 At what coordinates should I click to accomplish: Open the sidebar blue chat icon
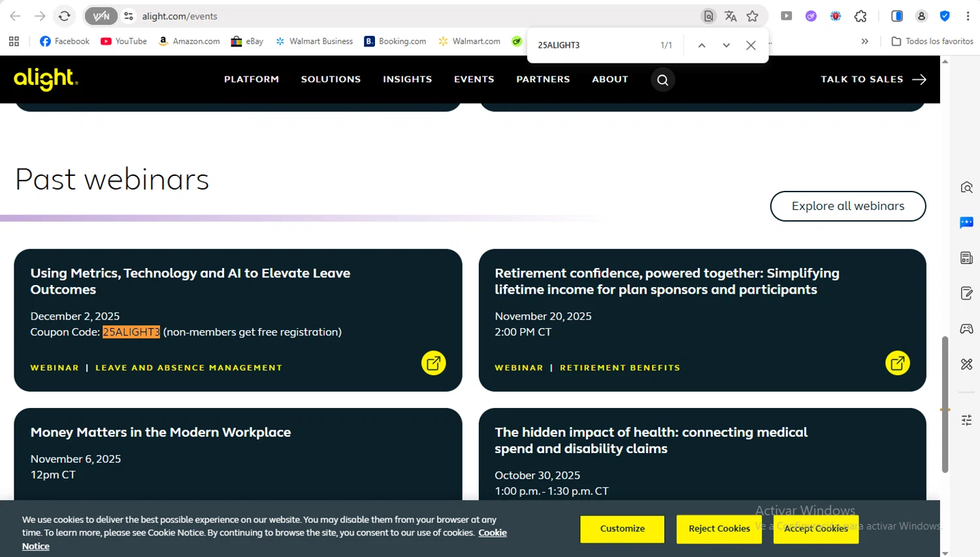[x=967, y=223]
